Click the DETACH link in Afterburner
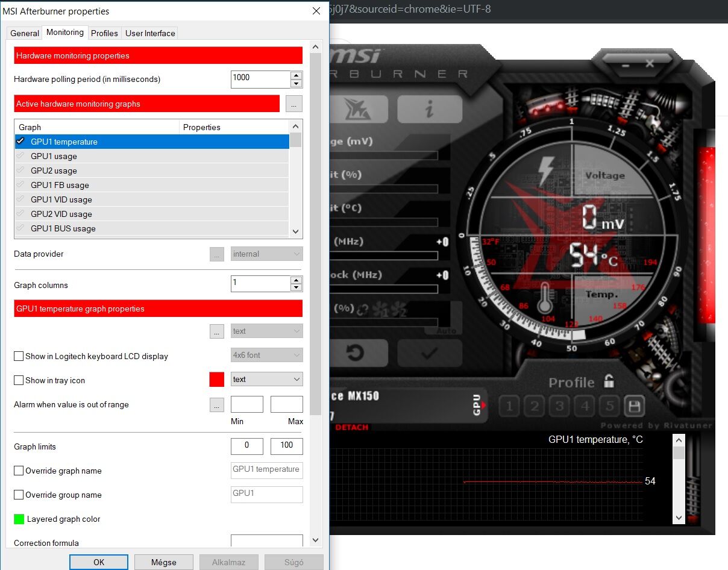This screenshot has height=570, width=728. pos(352,427)
